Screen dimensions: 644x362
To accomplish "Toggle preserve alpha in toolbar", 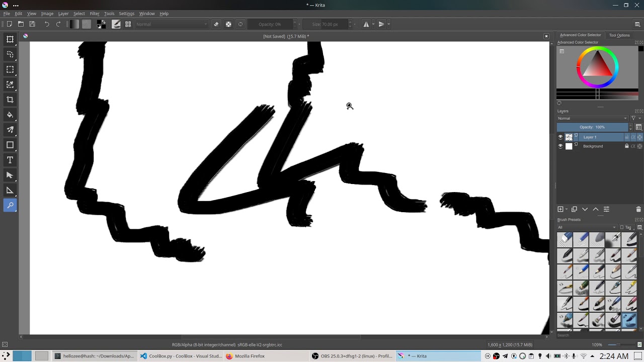I will [228, 24].
